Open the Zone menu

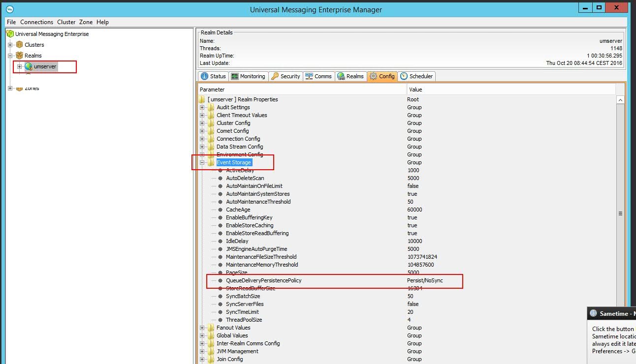(86, 22)
